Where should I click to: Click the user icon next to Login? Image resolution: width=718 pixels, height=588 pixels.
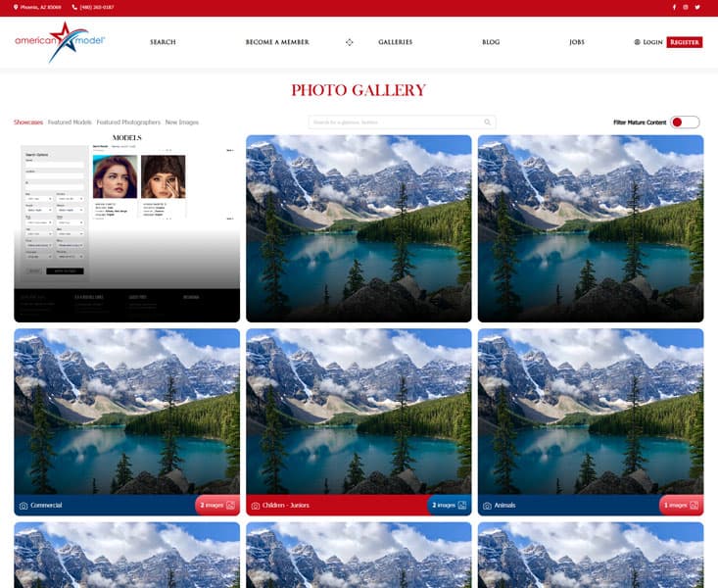[x=637, y=42]
